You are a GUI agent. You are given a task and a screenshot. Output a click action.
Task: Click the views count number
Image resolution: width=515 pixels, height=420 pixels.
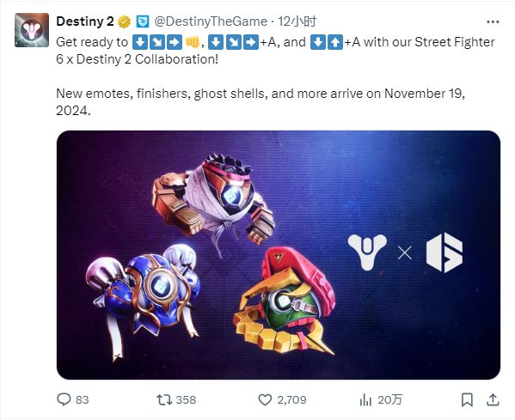[389, 399]
